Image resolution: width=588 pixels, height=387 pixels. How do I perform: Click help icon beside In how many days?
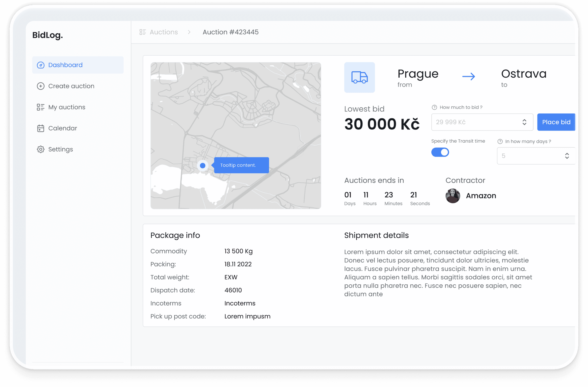pos(500,141)
